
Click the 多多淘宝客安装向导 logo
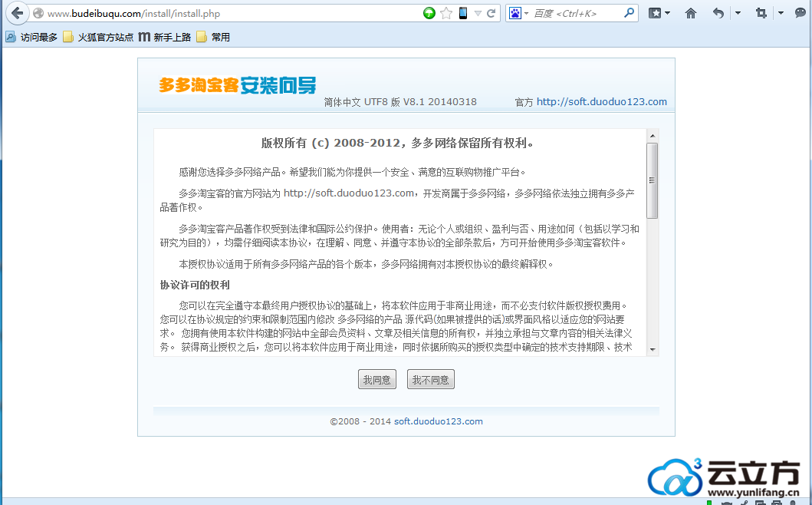[x=237, y=85]
